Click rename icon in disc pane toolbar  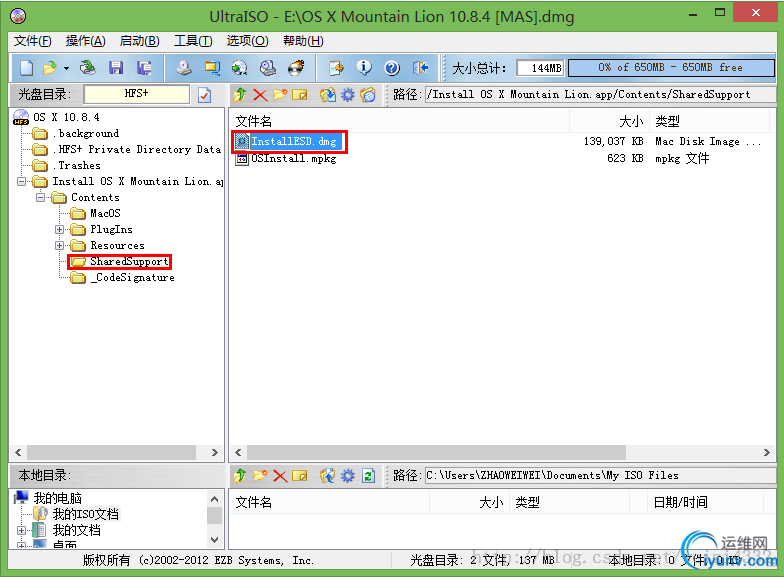pyautogui.click(x=300, y=94)
